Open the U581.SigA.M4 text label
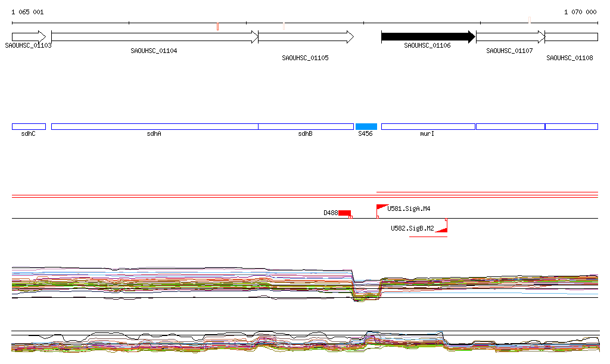Image resolution: width=610 pixels, height=364 pixels. click(410, 209)
